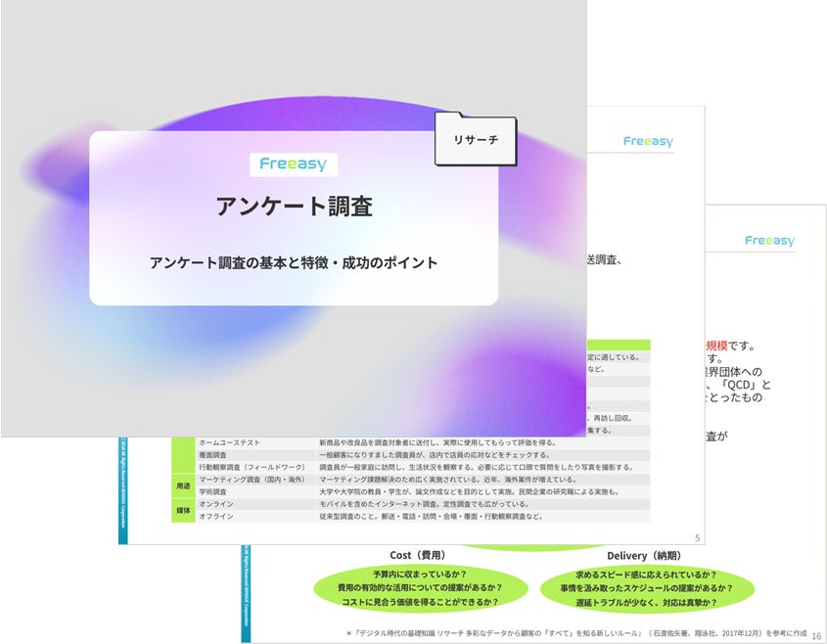
Task: Click the 「QCD」と text on the back slide
Action: (746, 385)
